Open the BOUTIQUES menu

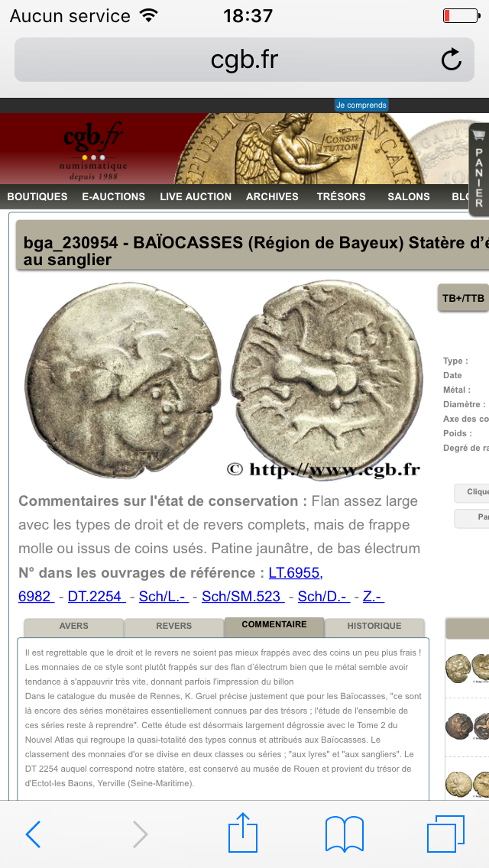37,196
